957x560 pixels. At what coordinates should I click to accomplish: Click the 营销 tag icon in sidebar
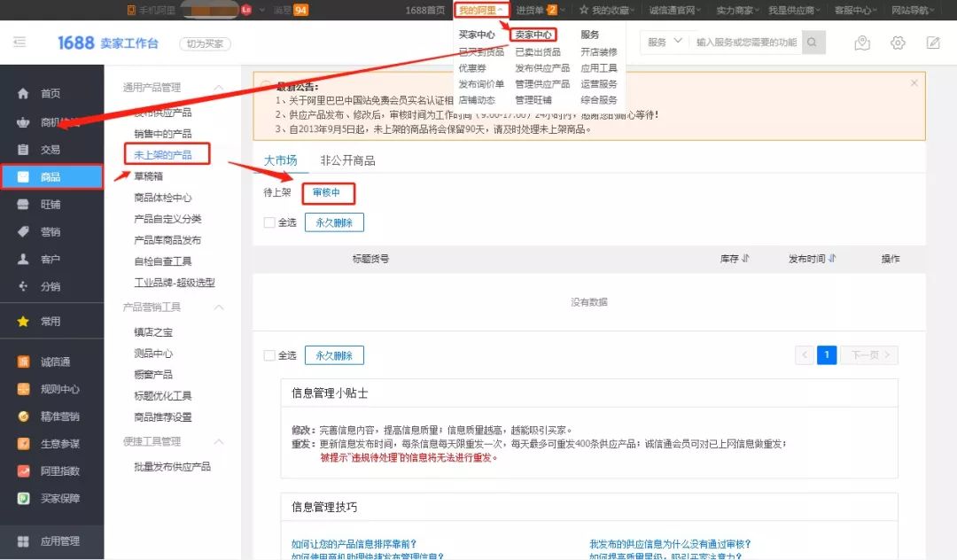point(23,232)
